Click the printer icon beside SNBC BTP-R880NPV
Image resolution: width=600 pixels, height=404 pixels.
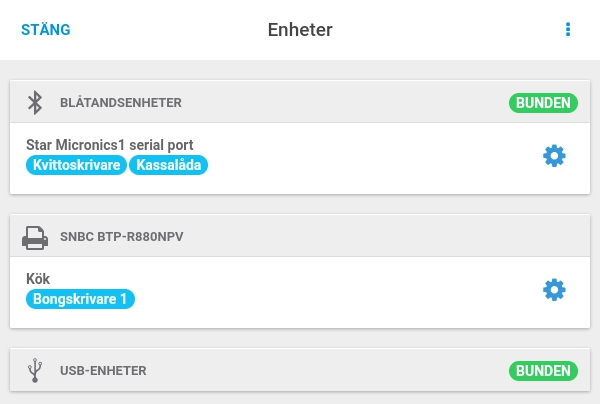click(35, 238)
